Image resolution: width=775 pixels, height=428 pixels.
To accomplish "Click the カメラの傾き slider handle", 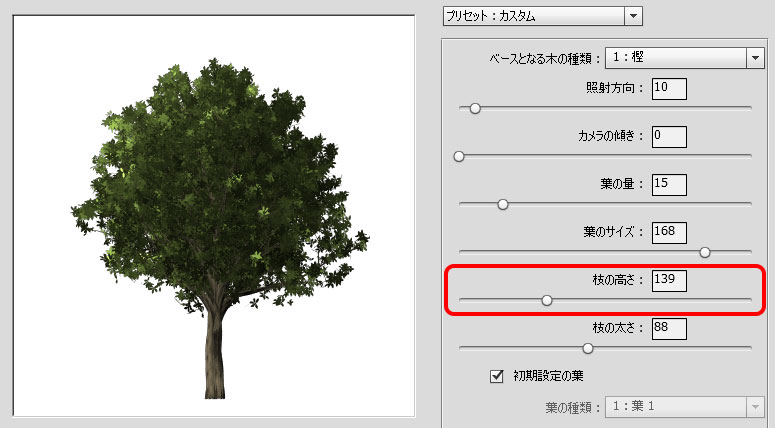I will coord(459,157).
